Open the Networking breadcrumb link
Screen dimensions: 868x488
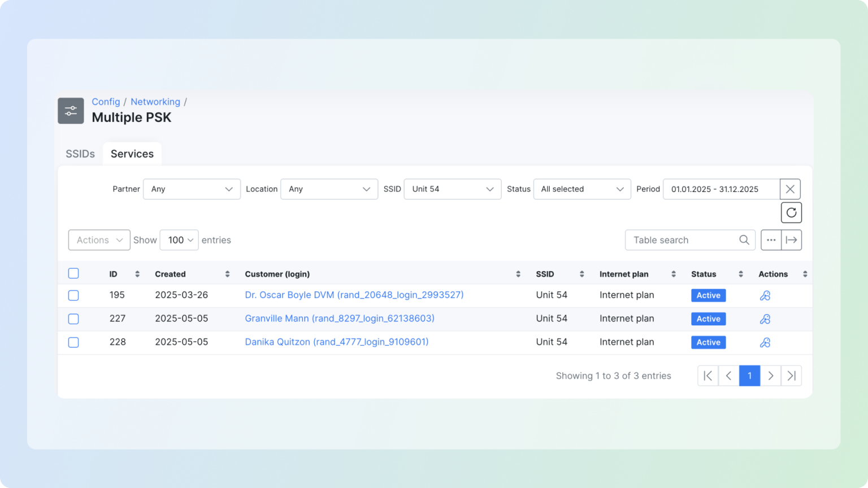tap(155, 102)
